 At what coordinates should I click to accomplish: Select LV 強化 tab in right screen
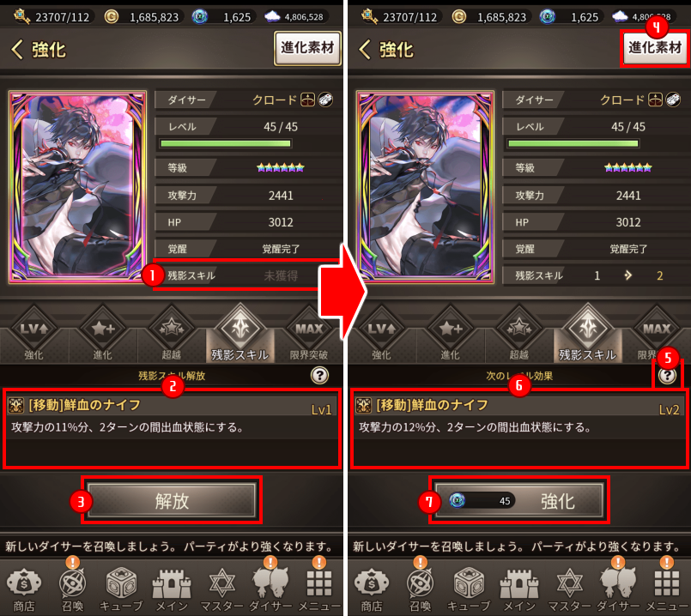[x=381, y=334]
